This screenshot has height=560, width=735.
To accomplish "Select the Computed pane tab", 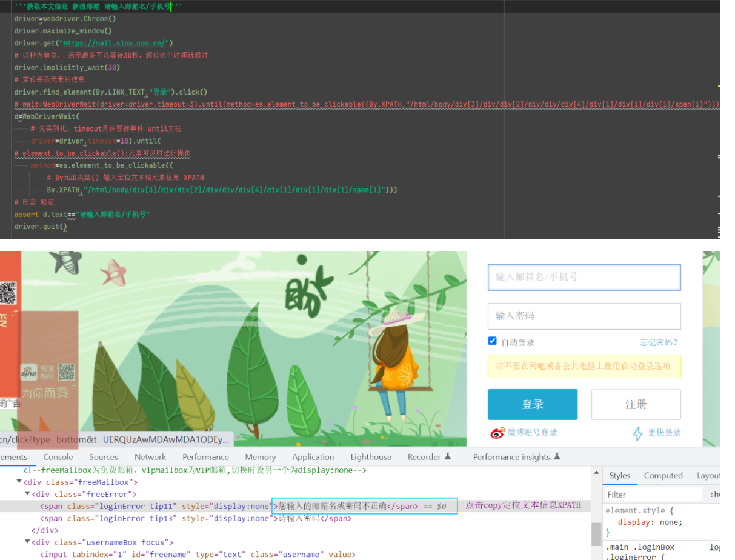I will point(663,476).
